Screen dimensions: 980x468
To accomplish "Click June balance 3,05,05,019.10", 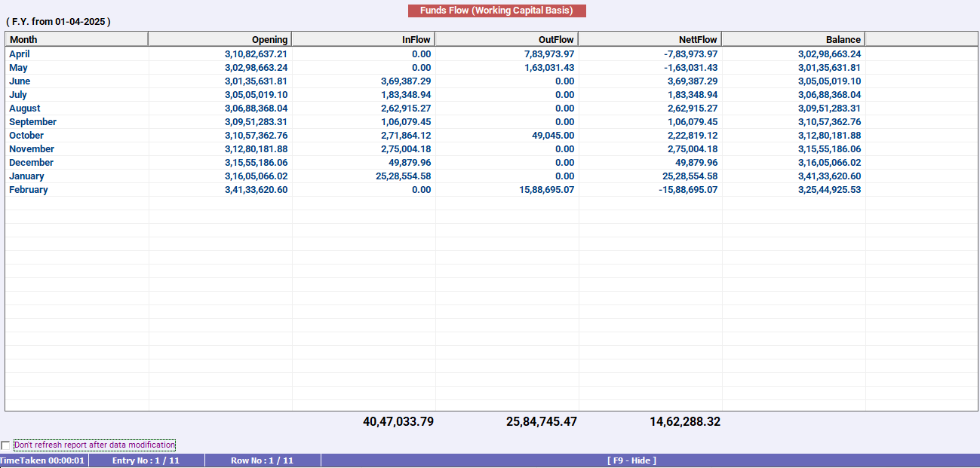I will tap(829, 81).
